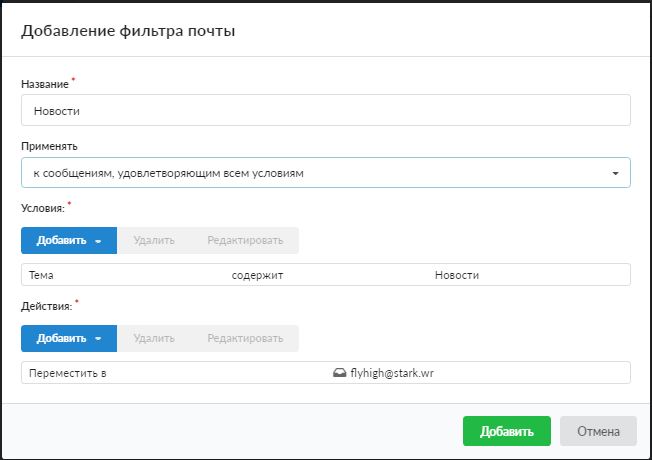Open the actions Добавить button
The width and height of the screenshot is (652, 460).
62,338
